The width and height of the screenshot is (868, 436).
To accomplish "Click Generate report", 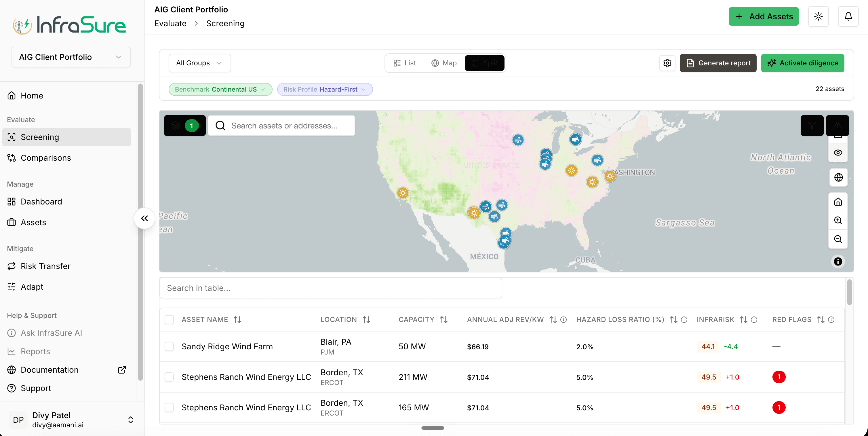I will (718, 63).
